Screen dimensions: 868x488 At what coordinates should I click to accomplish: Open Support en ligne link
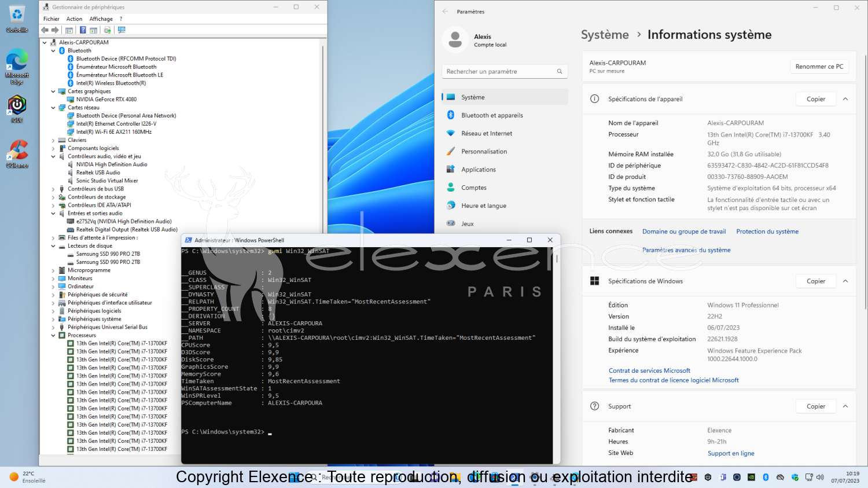click(x=731, y=453)
